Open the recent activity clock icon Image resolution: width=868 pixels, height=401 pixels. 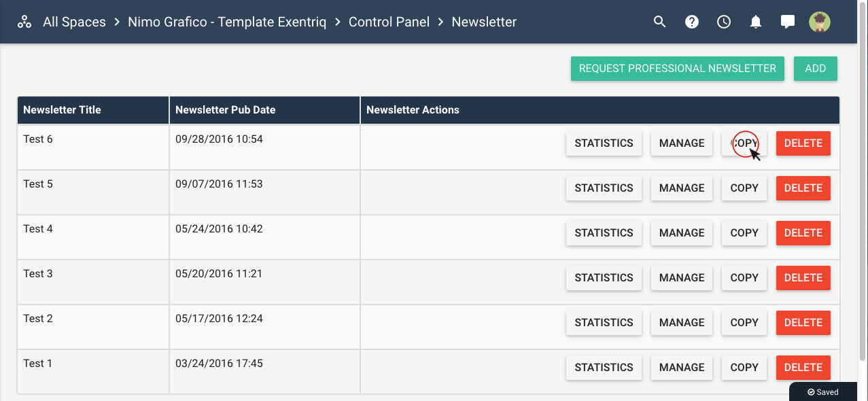point(724,22)
